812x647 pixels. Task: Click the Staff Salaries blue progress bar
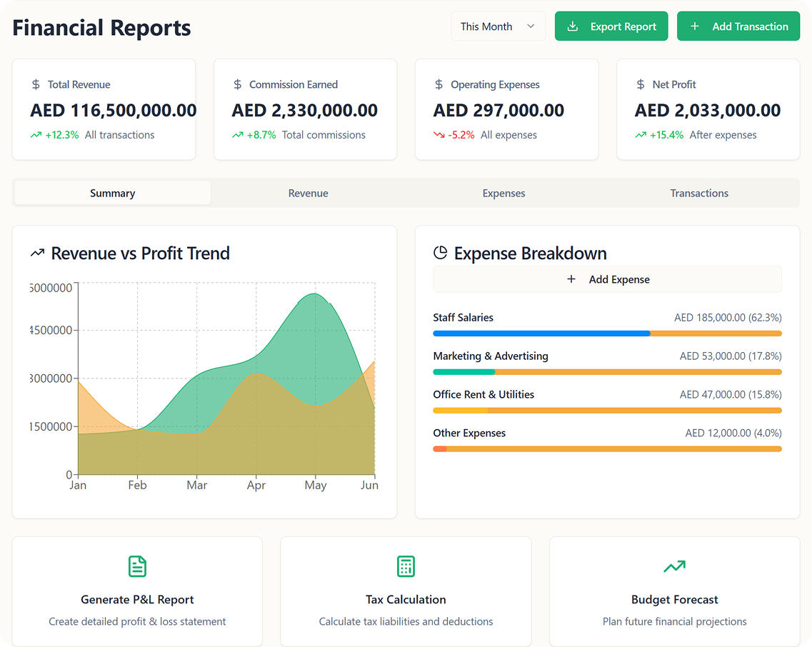click(541, 333)
